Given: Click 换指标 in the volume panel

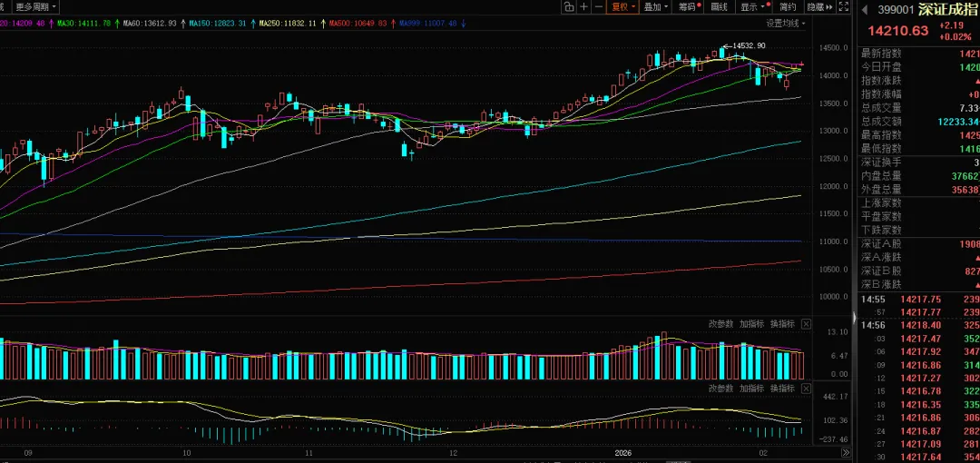Looking at the screenshot, I should coord(782,323).
